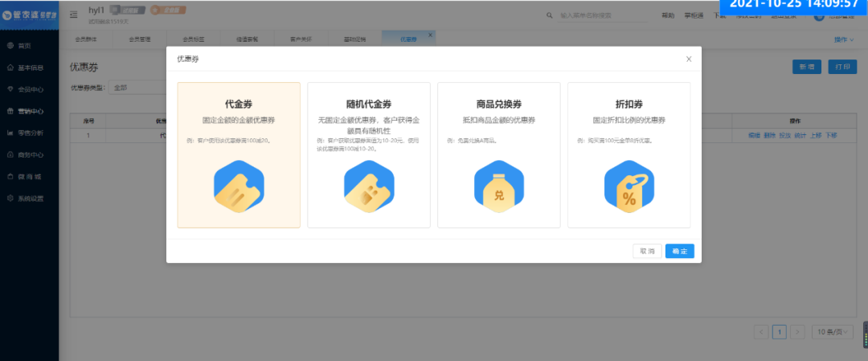Viewport: 868px width, 361px height.
Task: Close the 优惠券 tab with its X
Action: pos(431,35)
